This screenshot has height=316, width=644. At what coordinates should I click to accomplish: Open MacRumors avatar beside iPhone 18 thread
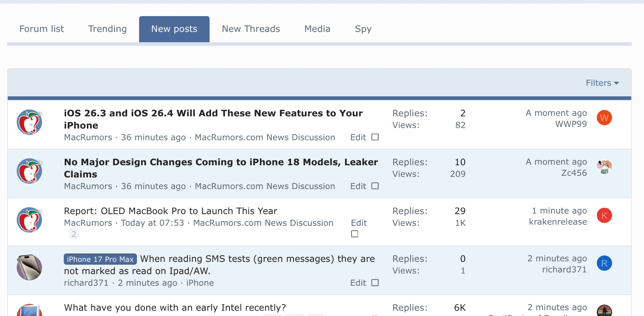pos(29,171)
